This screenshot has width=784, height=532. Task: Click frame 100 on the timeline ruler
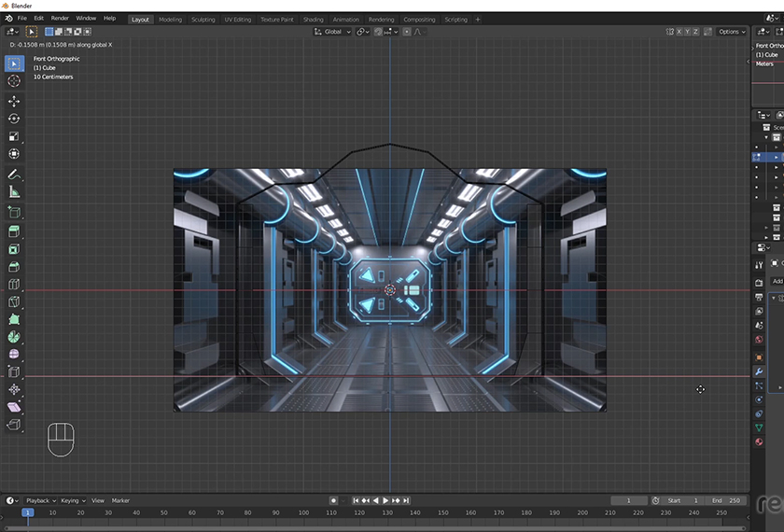[304, 512]
